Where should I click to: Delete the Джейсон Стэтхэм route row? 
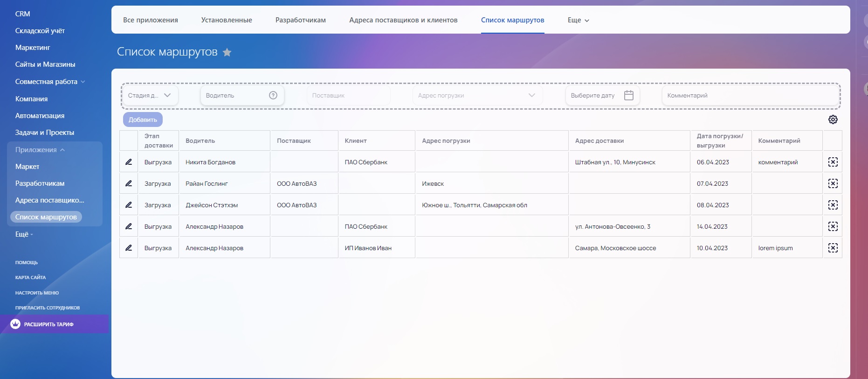coord(833,205)
